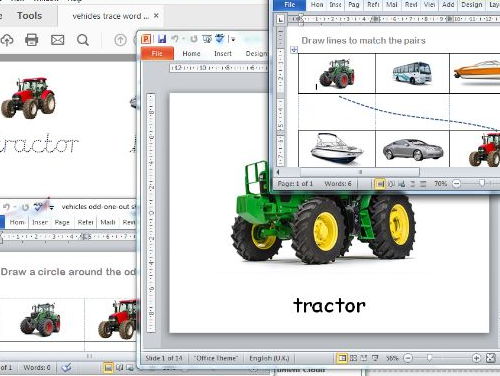Screen dimensions: 500x376
Task: Click the previous page up-arrow icon
Action: coord(120,40)
